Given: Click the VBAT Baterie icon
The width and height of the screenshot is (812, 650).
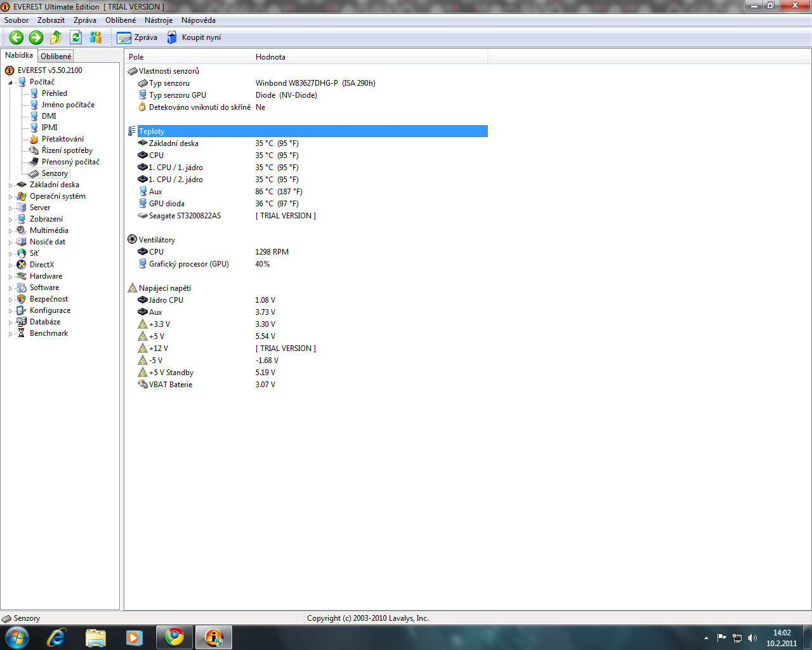Looking at the screenshot, I should 143,385.
